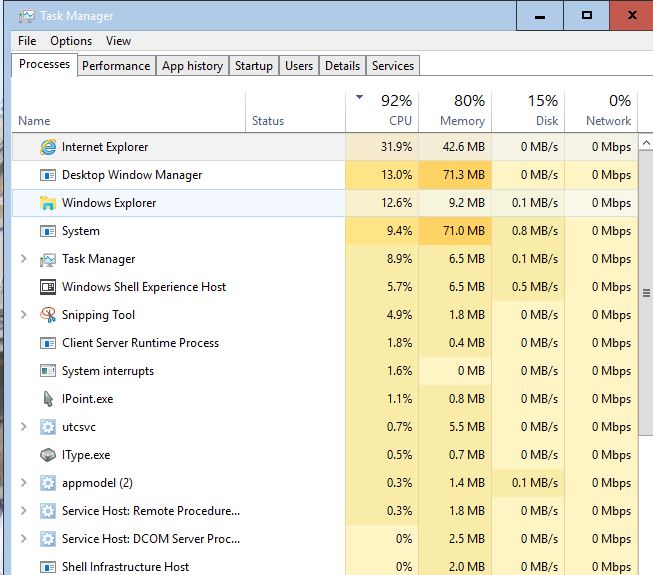Click the Shell Infrastructure Host icon
The image size is (653, 575).
click(x=48, y=567)
